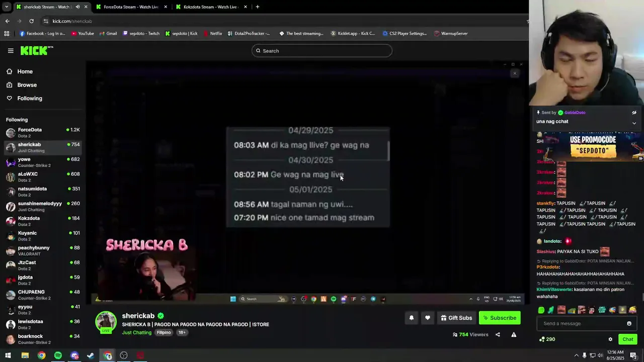Open ForceDota channel in following list

pyautogui.click(x=43, y=133)
